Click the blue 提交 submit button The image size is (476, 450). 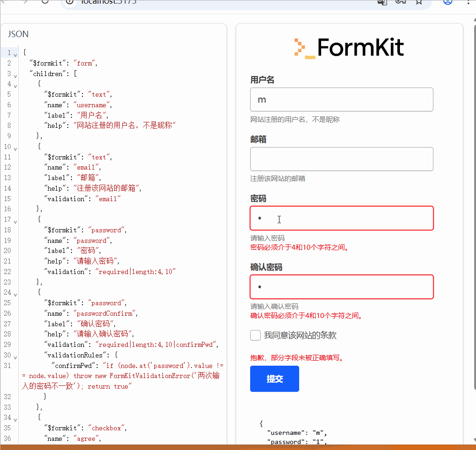274,379
